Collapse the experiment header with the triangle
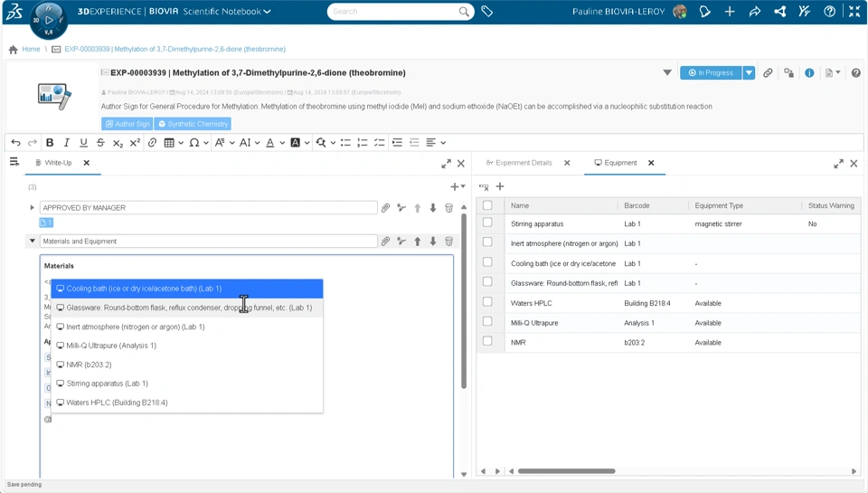The image size is (868, 493). pyautogui.click(x=667, y=72)
